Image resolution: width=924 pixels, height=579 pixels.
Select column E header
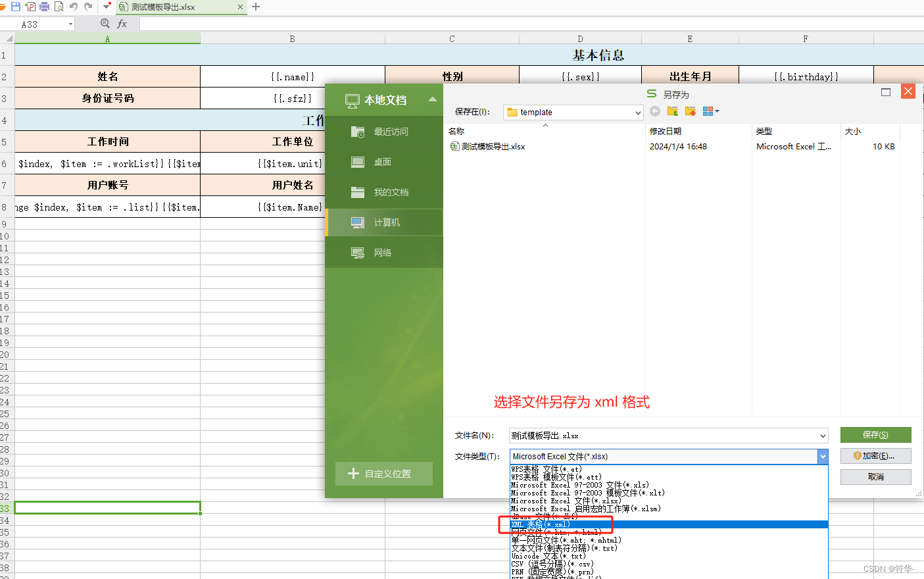(x=690, y=39)
